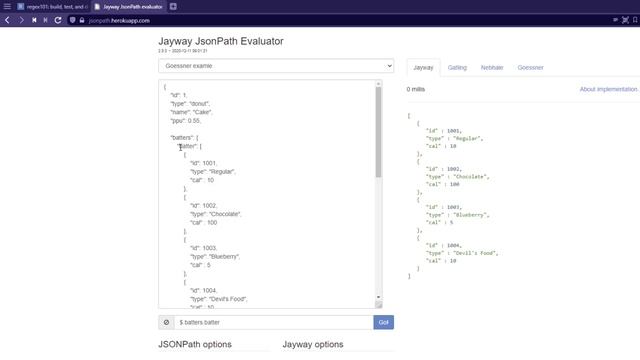
Task: Click the textarea scroll up arrow
Action: pos(379,83)
